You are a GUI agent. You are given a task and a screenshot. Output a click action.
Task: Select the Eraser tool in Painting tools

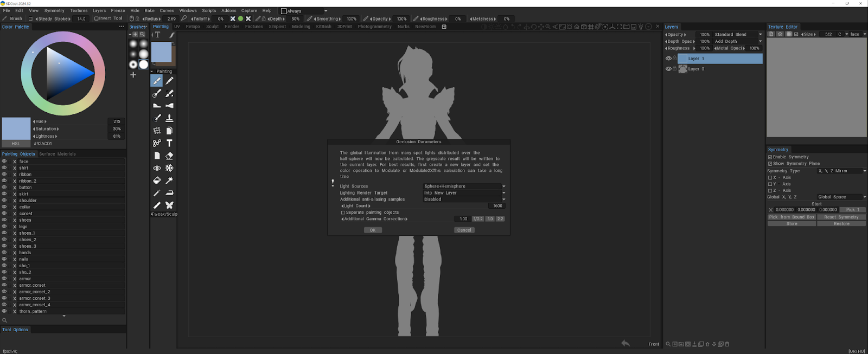pyautogui.click(x=169, y=156)
